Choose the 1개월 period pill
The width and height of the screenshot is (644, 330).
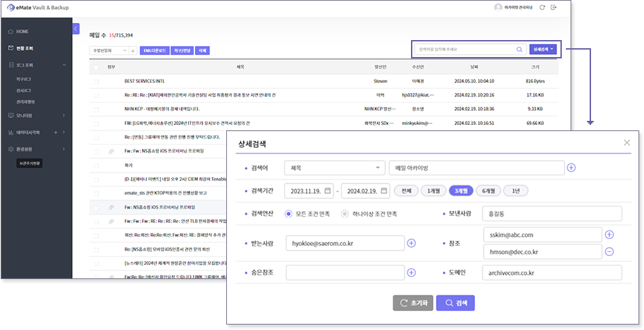tap(433, 191)
